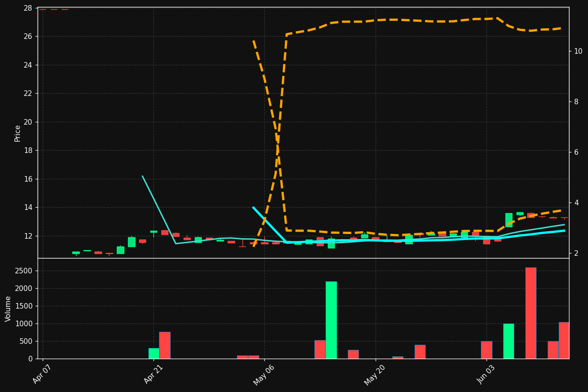The image size is (588, 392).
Task: Click the 10 tick on right axis
Action: pyautogui.click(x=578, y=51)
